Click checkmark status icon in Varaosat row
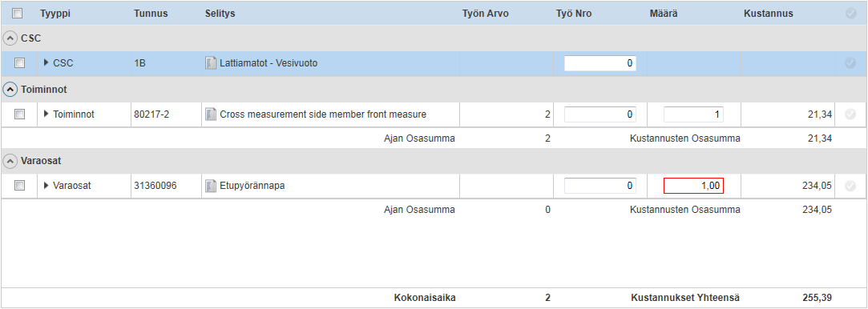Screen dimensions: 868x309 pyautogui.click(x=850, y=187)
